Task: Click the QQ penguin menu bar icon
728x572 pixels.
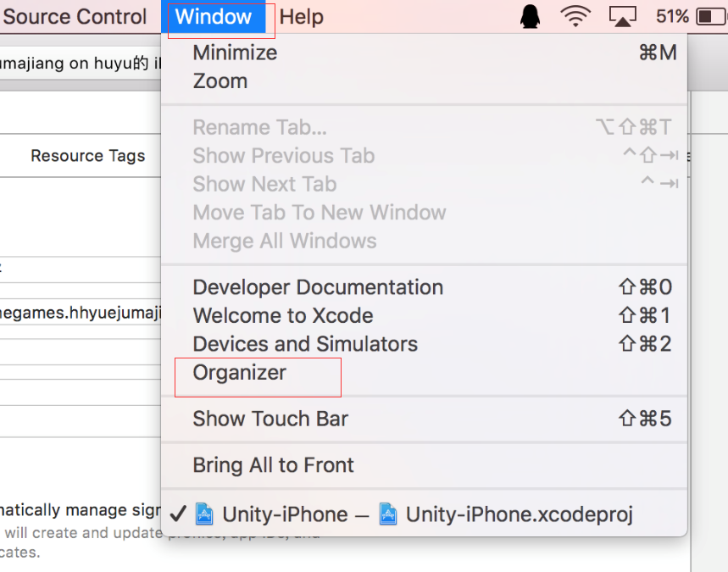Action: (531, 17)
